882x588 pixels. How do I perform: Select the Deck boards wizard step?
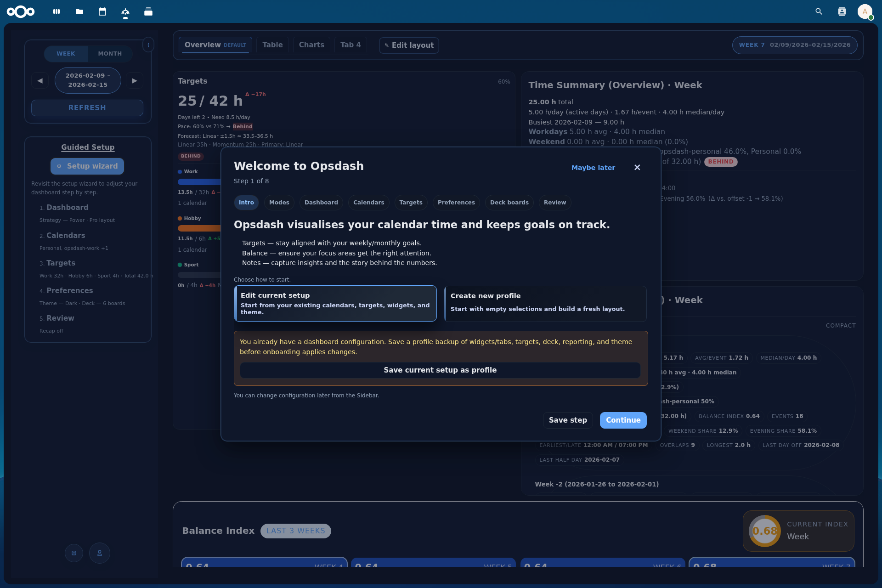(509, 203)
